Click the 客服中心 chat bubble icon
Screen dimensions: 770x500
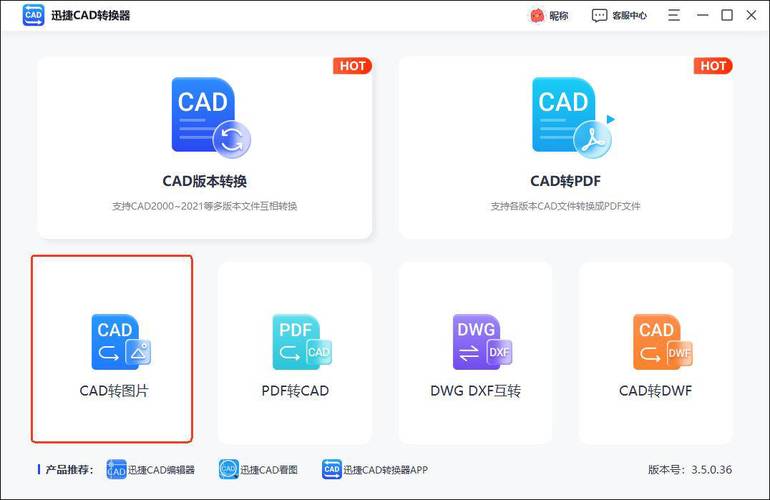599,16
